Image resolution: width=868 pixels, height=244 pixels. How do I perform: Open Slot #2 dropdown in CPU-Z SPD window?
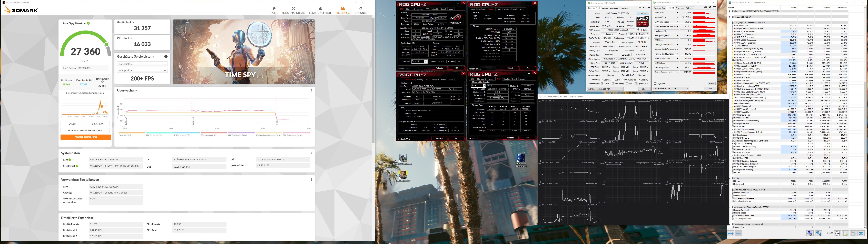(x=478, y=86)
